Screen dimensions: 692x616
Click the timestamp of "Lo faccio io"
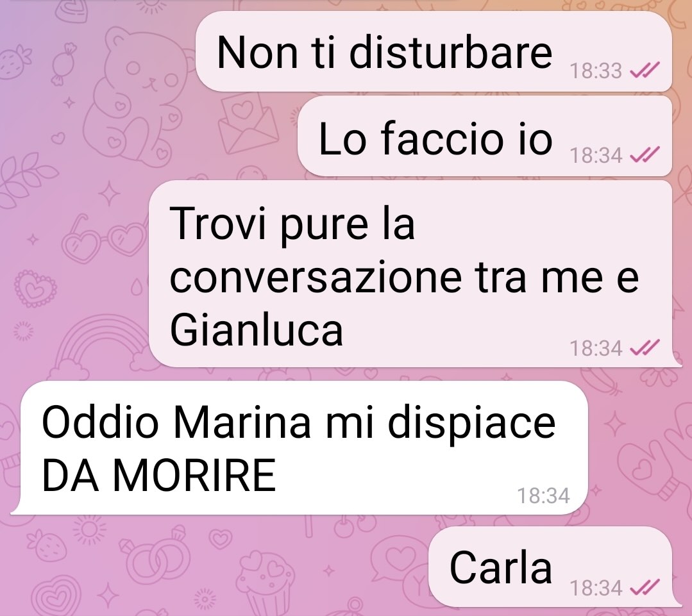[x=596, y=155]
